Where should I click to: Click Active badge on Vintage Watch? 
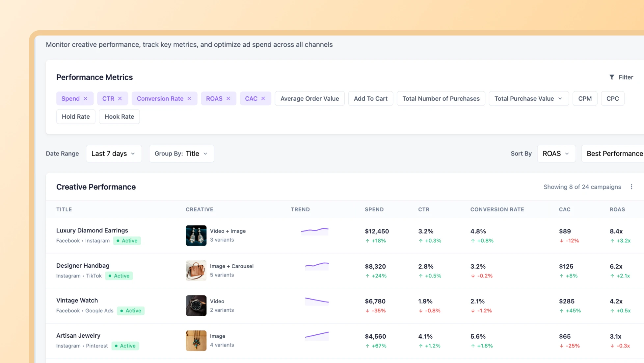(131, 311)
